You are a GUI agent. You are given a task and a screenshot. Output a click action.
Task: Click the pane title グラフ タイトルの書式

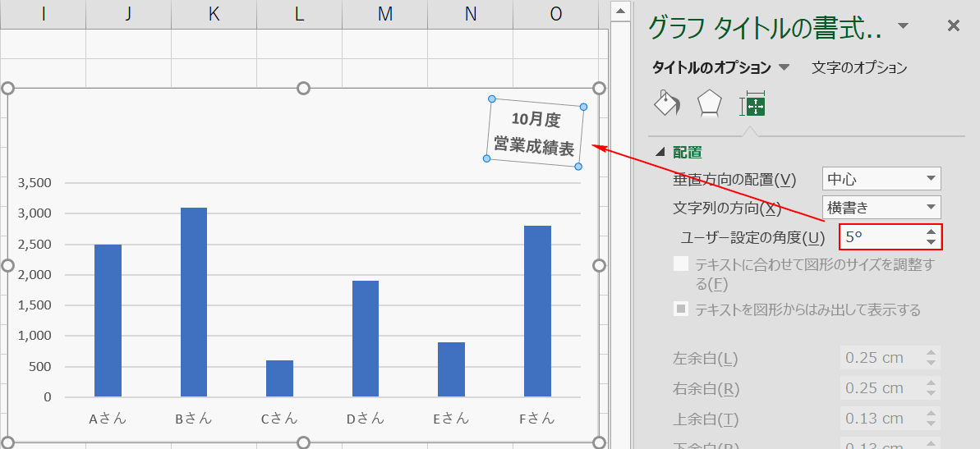pos(765,27)
